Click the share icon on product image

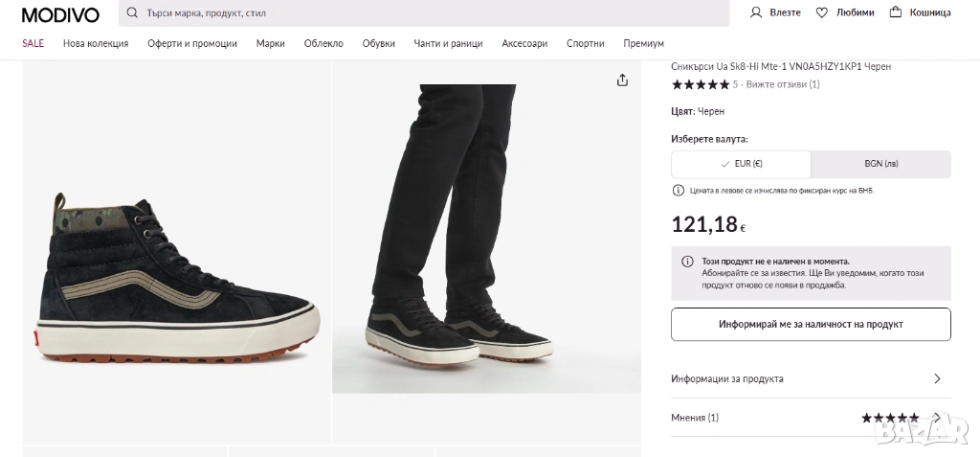[622, 80]
